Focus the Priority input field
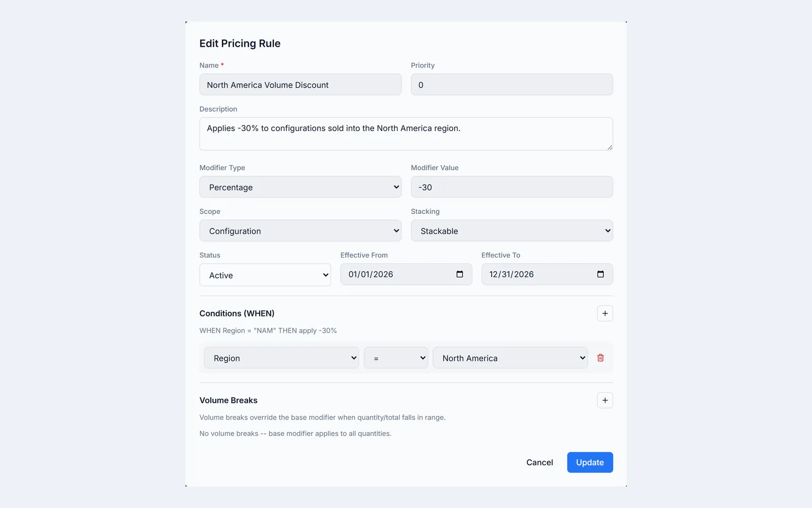812x508 pixels. (x=512, y=84)
